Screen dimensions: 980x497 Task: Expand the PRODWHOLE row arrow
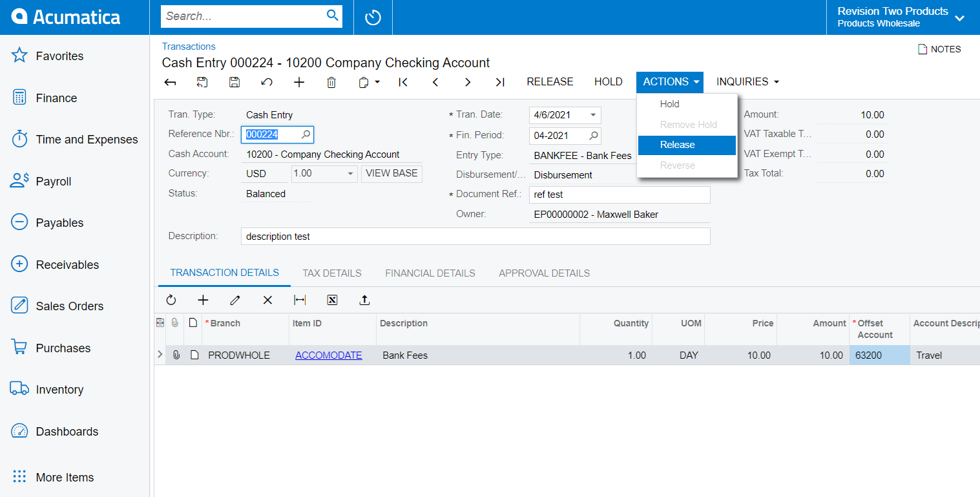pos(160,354)
